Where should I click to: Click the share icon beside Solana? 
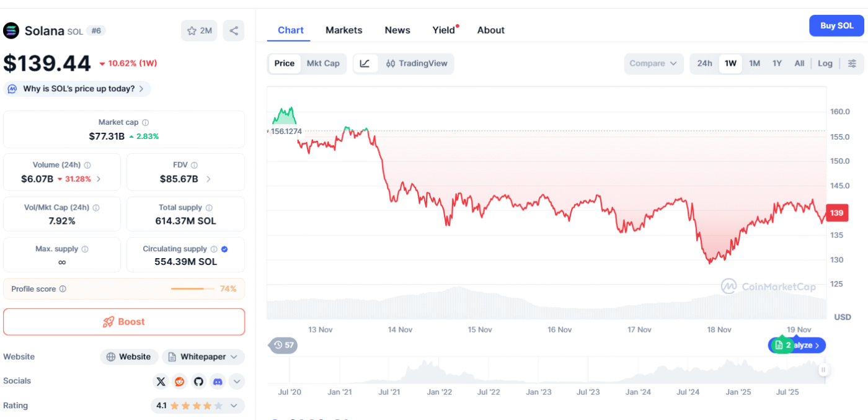233,30
